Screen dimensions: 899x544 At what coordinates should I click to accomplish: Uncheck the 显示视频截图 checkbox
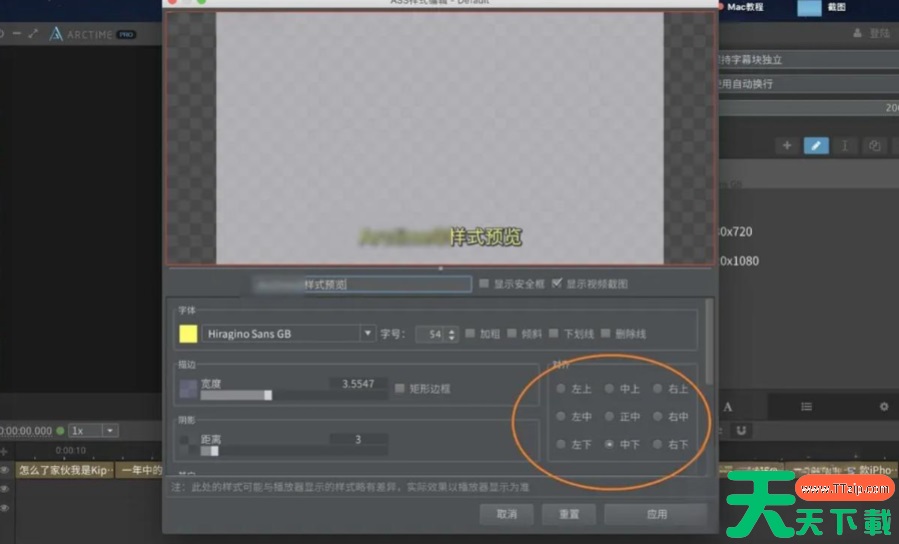(557, 284)
